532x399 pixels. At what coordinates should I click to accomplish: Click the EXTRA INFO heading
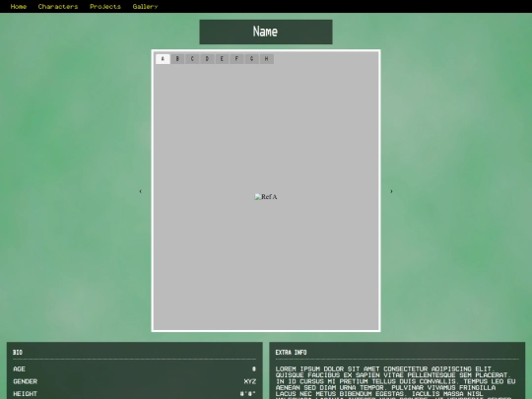click(x=291, y=353)
